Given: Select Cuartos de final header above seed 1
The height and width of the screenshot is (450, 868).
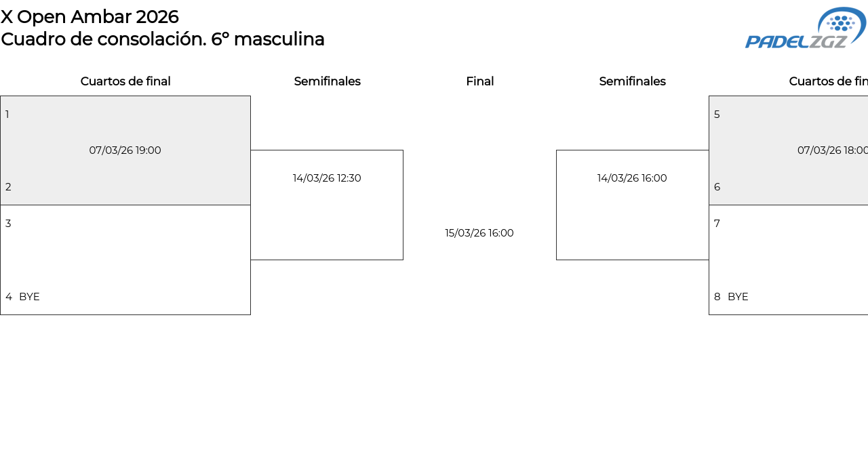Looking at the screenshot, I should point(125,81).
